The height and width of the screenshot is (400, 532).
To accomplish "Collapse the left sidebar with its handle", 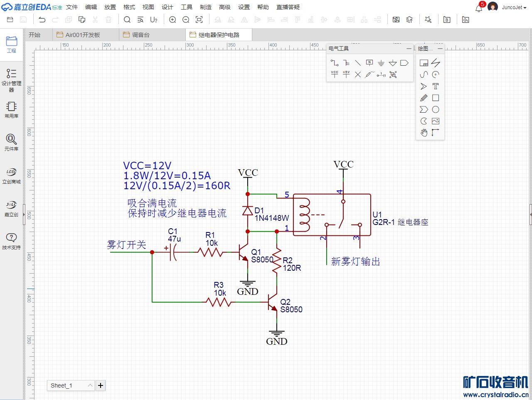I will click(x=24, y=214).
